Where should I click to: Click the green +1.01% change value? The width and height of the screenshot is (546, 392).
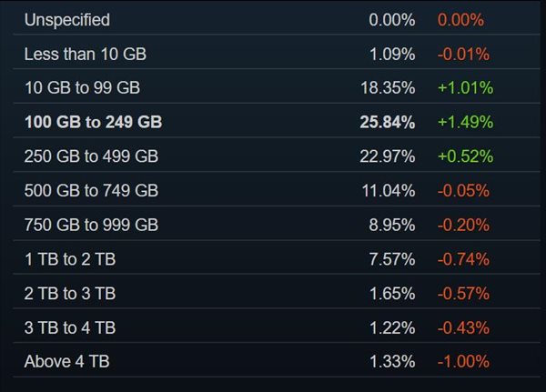tap(465, 88)
